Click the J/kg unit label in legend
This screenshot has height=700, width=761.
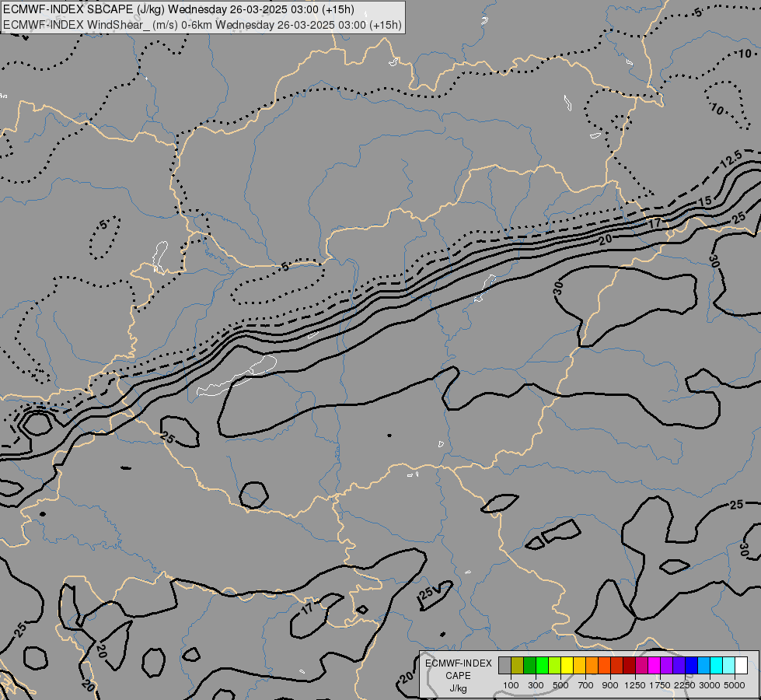[x=458, y=689]
